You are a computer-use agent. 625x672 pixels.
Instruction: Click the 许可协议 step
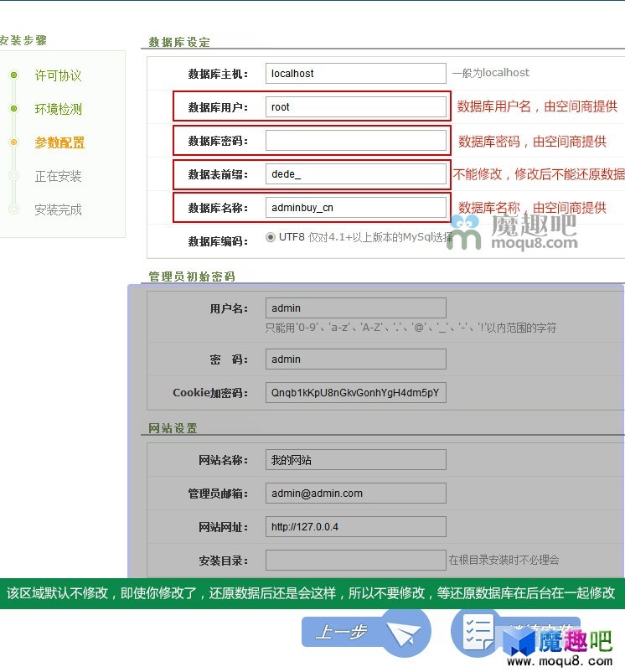coord(59,75)
